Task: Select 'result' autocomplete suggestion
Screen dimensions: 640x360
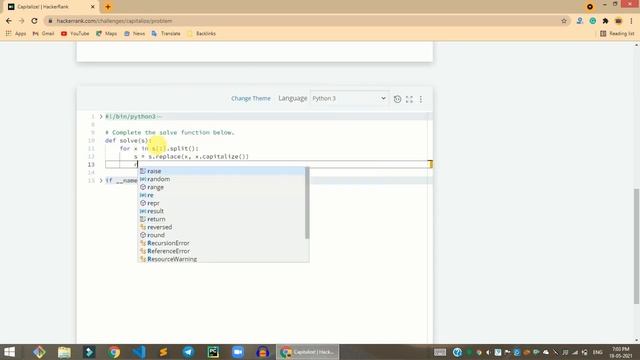Action: click(221, 211)
